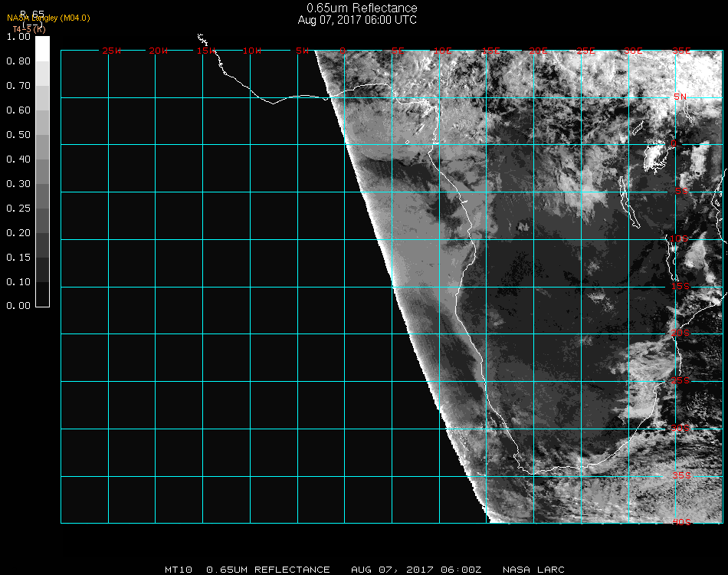Click the 'Aug 07, 2017 06:00 UTC' date text

tap(357, 20)
